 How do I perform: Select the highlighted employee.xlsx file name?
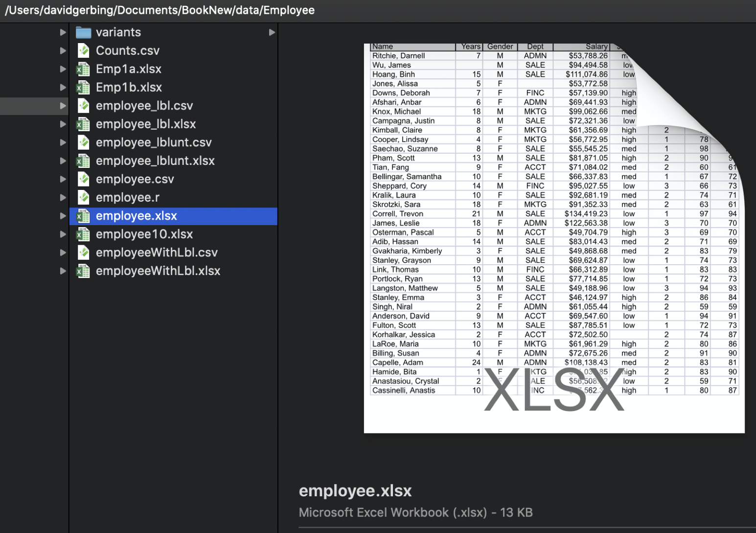(136, 216)
